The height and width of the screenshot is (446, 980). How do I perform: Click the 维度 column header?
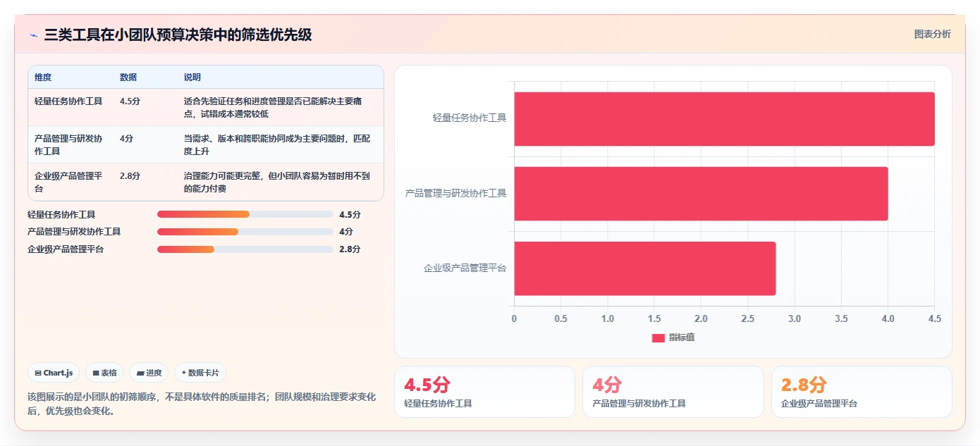pyautogui.click(x=43, y=78)
